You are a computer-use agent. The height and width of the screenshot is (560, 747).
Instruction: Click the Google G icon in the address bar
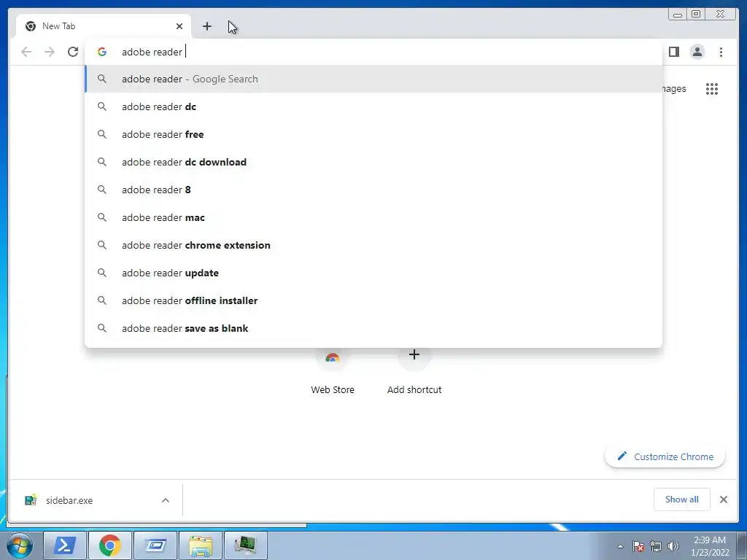[x=102, y=52]
